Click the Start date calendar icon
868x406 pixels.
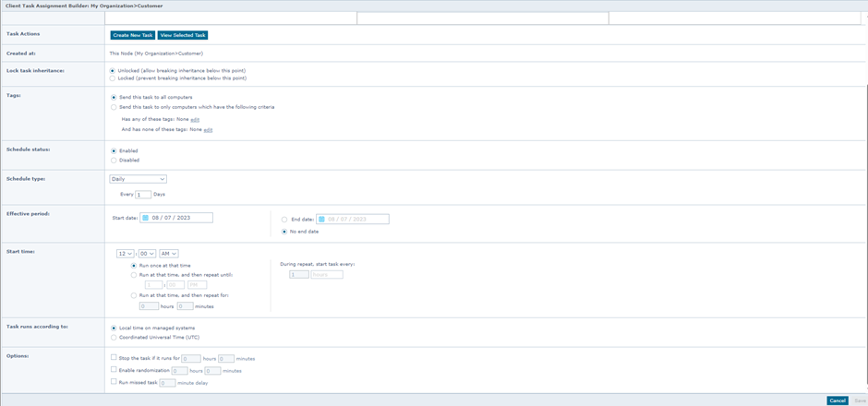[x=146, y=218]
